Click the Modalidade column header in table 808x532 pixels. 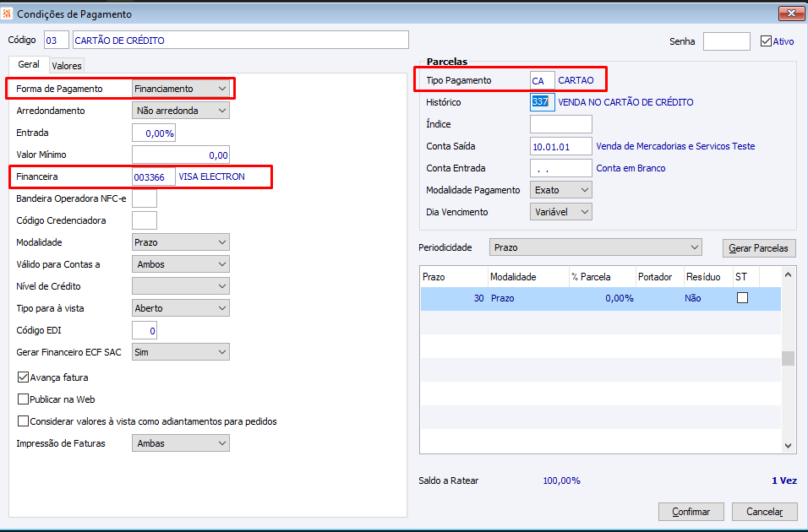(528, 277)
